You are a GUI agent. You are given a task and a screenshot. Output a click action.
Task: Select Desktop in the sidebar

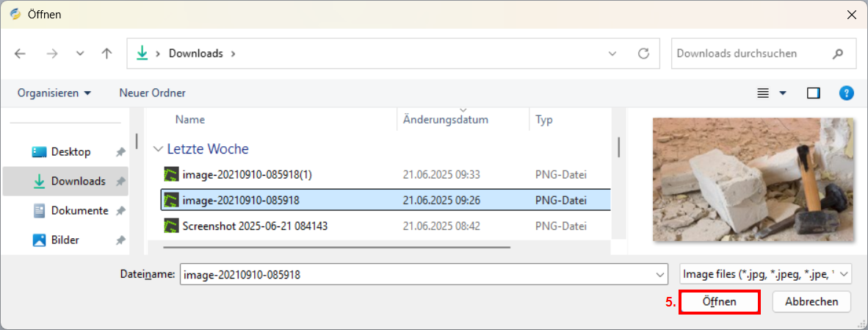pyautogui.click(x=70, y=152)
